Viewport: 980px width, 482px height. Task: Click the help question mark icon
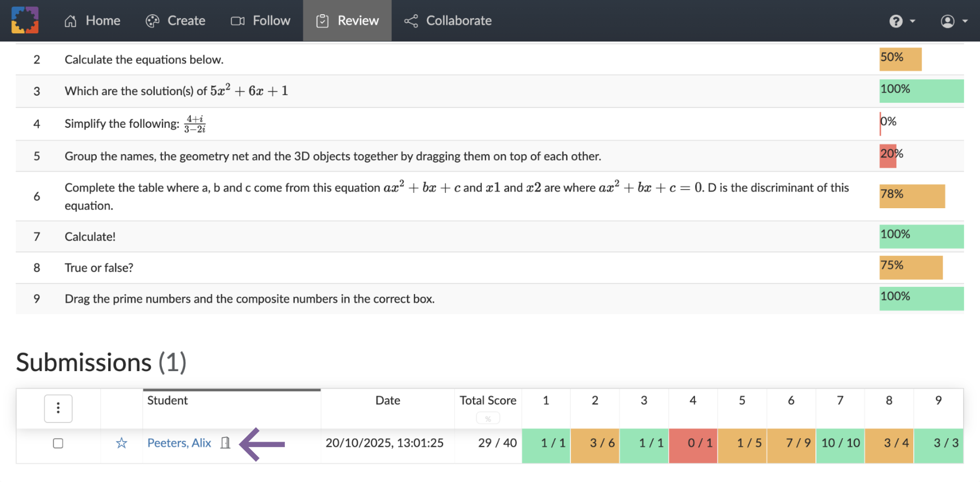pos(895,20)
